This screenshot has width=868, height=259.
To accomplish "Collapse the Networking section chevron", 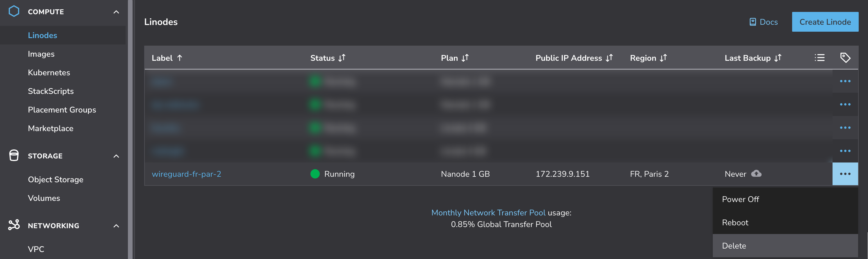I will click(116, 226).
